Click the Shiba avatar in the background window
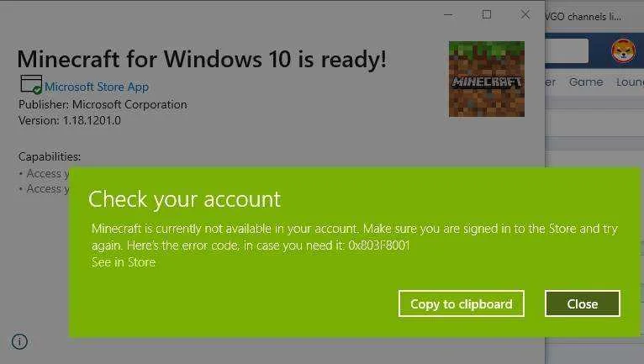 [x=623, y=51]
